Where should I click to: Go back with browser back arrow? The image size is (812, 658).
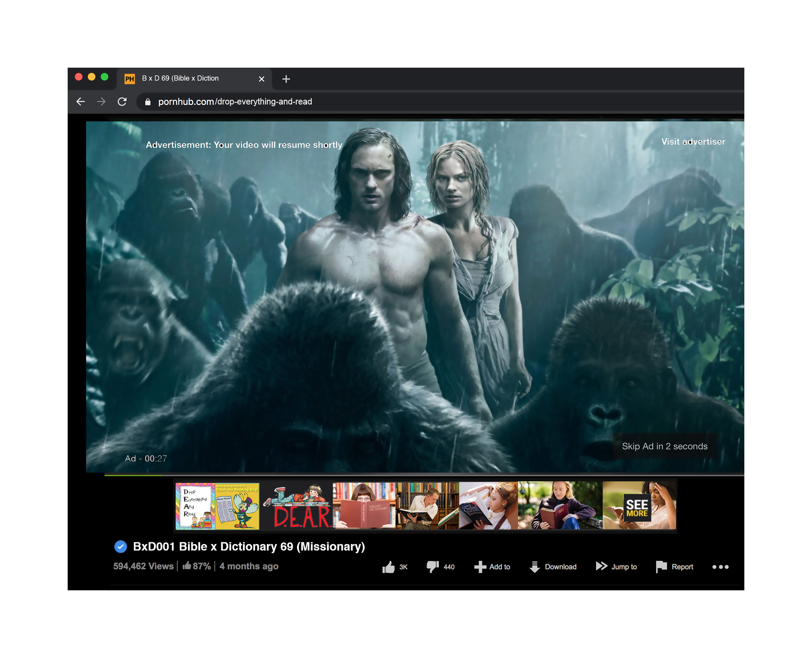click(x=81, y=102)
